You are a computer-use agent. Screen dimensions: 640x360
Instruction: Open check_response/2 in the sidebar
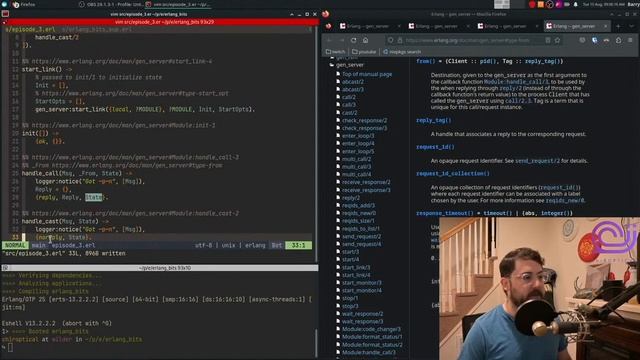pyautogui.click(x=364, y=121)
